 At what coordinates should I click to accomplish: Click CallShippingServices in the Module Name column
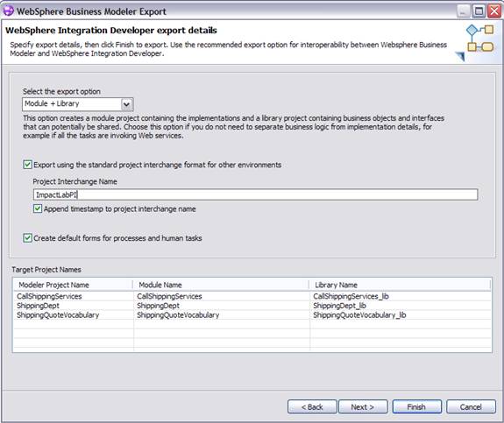coord(169,296)
